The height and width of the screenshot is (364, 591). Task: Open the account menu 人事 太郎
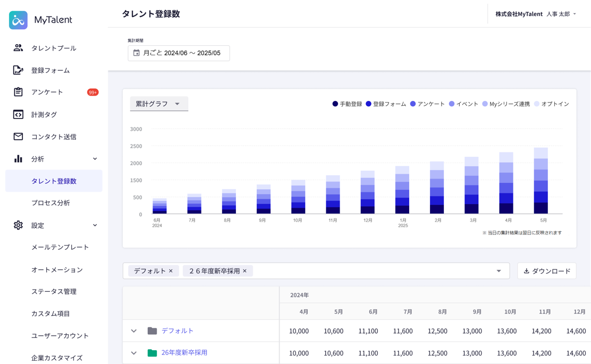click(536, 14)
